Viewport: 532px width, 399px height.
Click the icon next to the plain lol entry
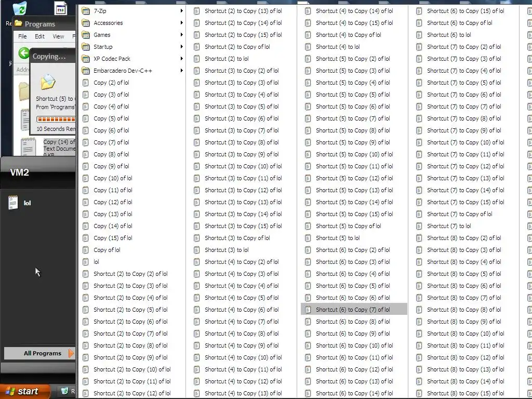pos(86,262)
